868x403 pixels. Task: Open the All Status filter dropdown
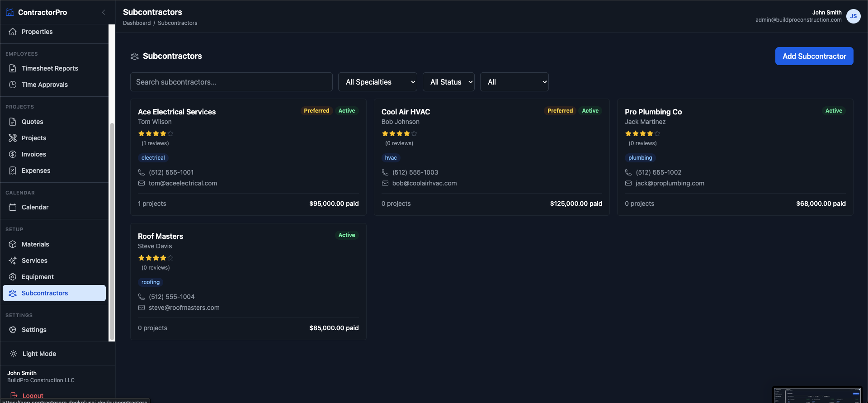point(448,82)
